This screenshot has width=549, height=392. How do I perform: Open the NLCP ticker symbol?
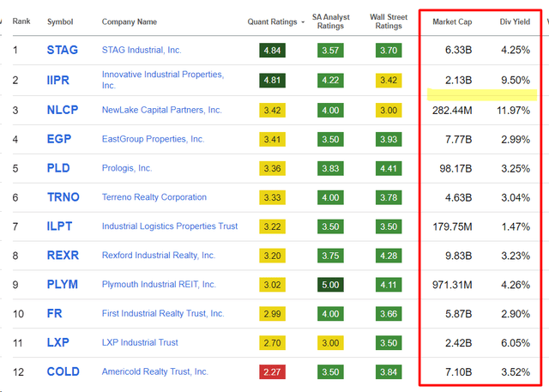point(63,110)
